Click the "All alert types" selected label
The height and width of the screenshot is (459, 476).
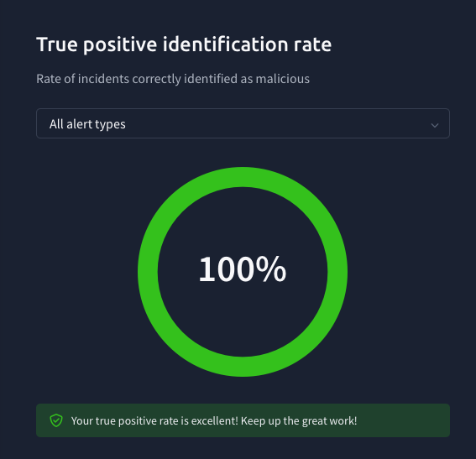coord(87,124)
